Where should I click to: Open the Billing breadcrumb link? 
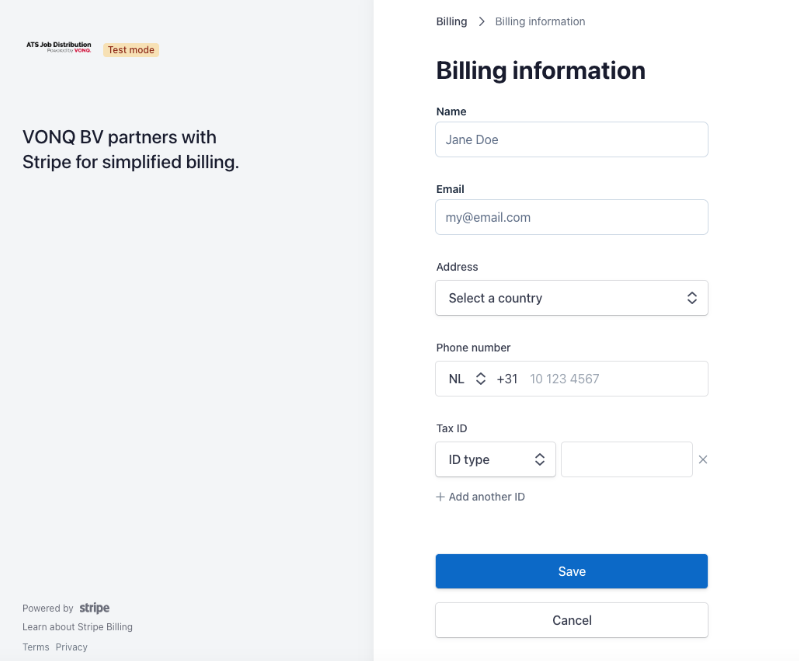pos(451,21)
